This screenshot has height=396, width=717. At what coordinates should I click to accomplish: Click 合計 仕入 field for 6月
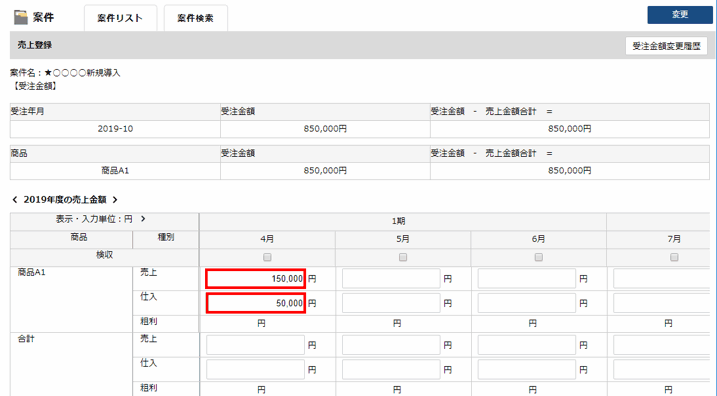(527, 369)
